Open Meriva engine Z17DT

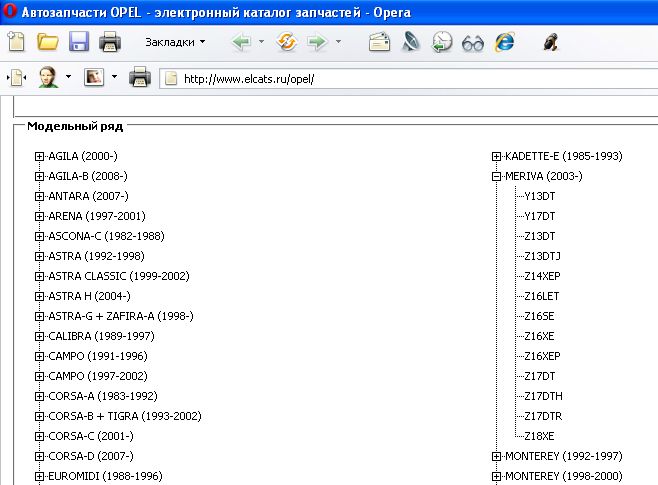tap(540, 376)
